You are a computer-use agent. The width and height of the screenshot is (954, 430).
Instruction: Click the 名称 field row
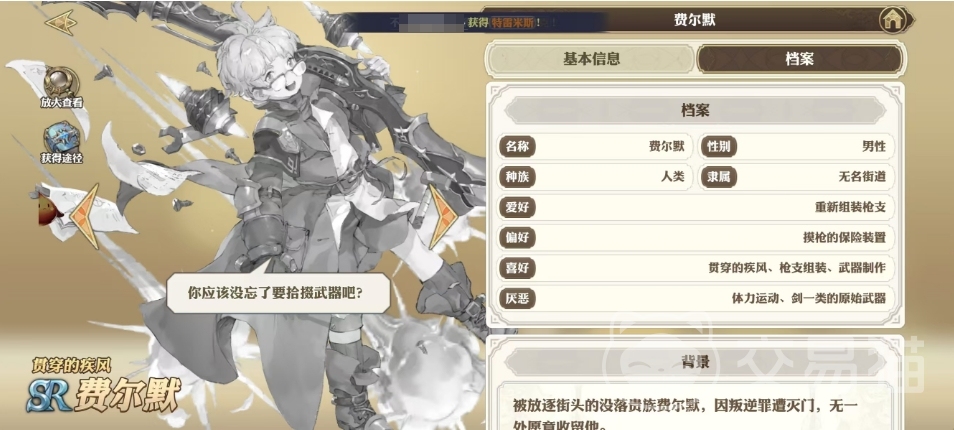pyautogui.click(x=595, y=147)
